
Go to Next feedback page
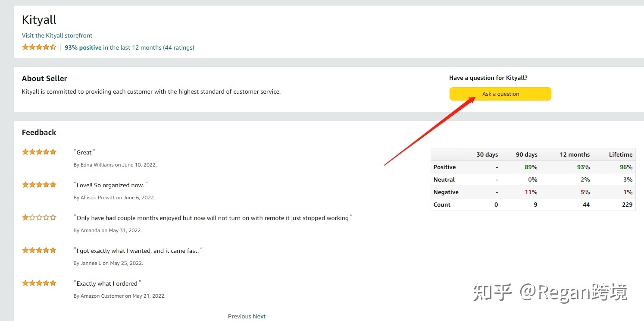coord(259,316)
